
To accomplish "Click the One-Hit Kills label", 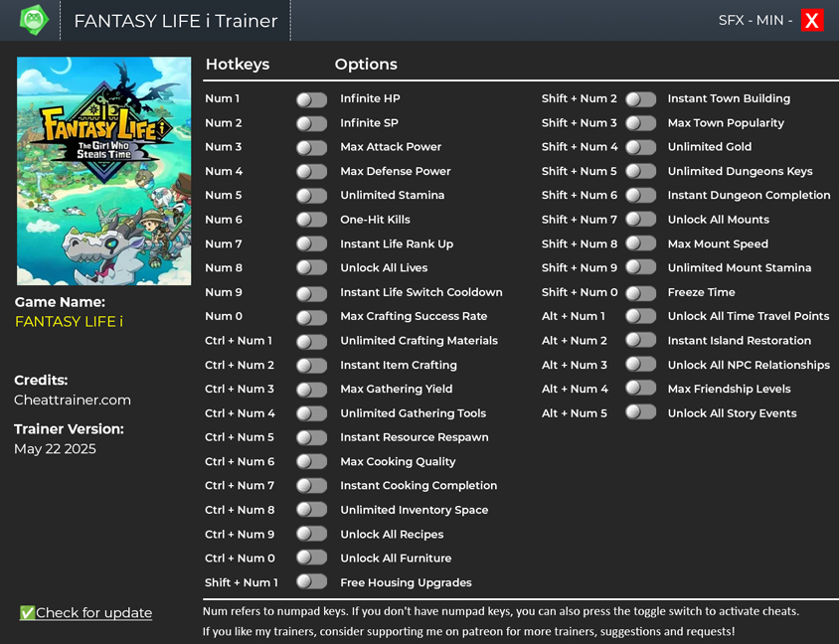I will pyautogui.click(x=375, y=220).
